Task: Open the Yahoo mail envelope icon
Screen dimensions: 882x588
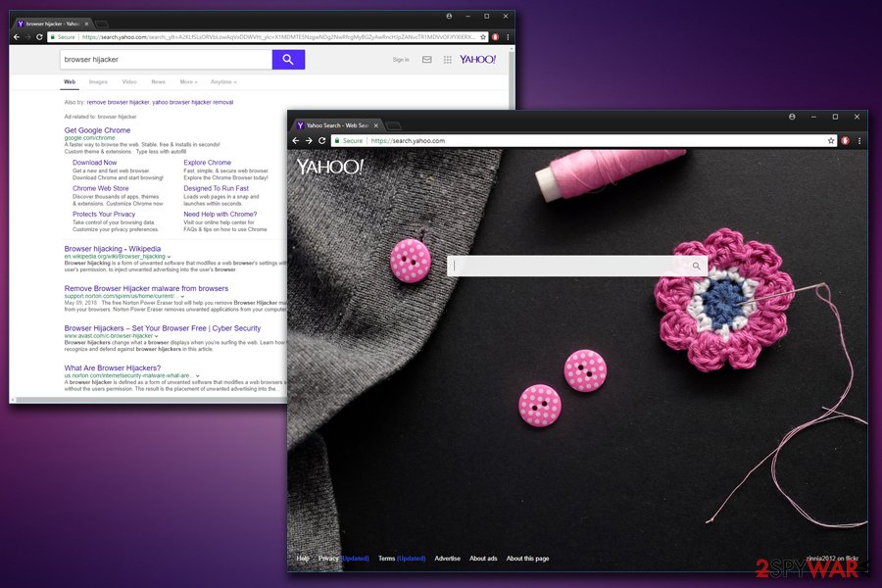Action: point(427,59)
